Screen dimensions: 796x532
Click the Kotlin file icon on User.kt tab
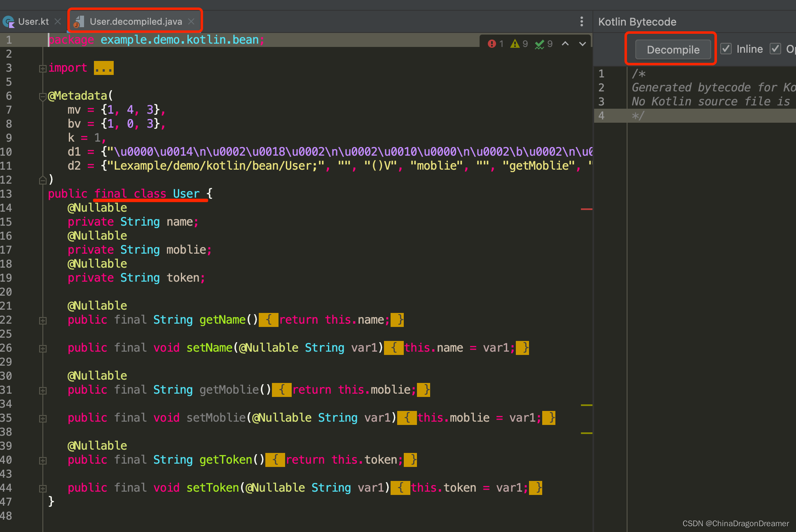click(8, 21)
